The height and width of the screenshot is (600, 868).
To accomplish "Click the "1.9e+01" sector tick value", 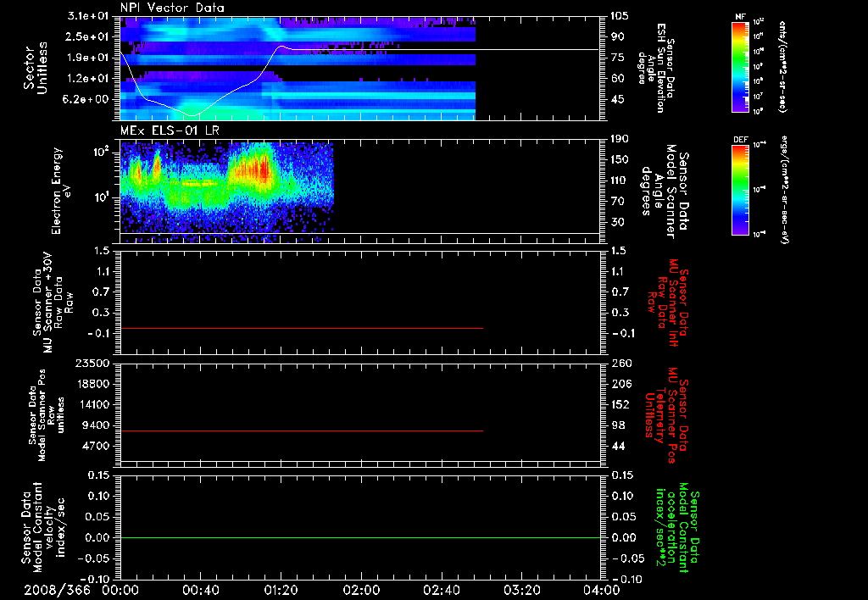I will pyautogui.click(x=88, y=58).
